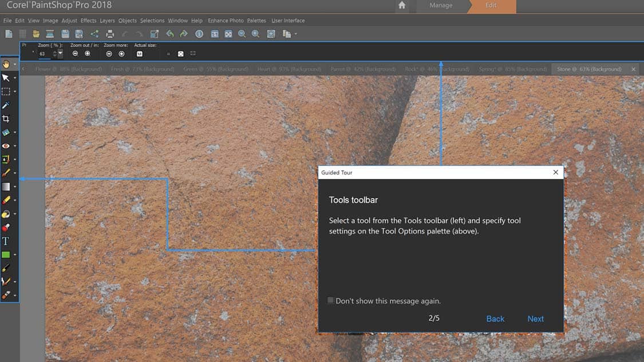Select the Gradient fill swatch tool
This screenshot has width=644, height=362.
6,186
